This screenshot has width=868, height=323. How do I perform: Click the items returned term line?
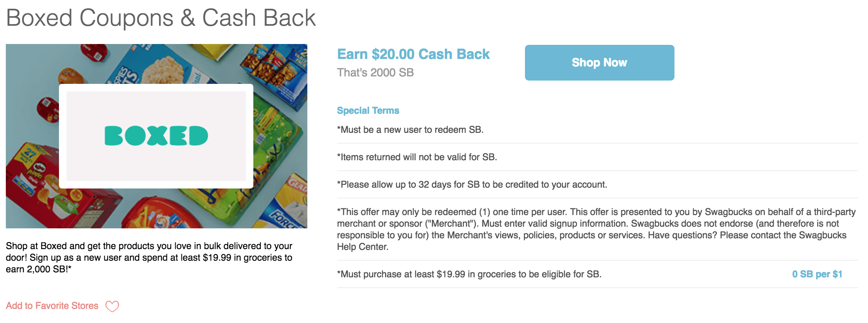click(417, 157)
